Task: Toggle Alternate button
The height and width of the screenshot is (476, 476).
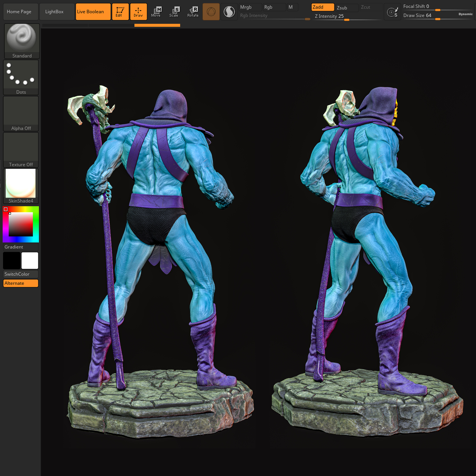Action: (21, 283)
